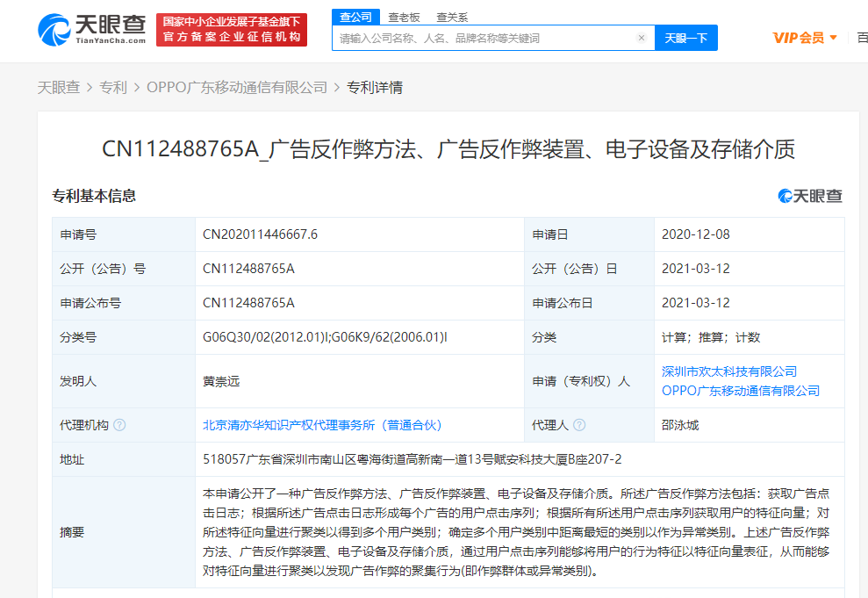
Task: Switch to the 查关系 tab
Action: coord(452,18)
